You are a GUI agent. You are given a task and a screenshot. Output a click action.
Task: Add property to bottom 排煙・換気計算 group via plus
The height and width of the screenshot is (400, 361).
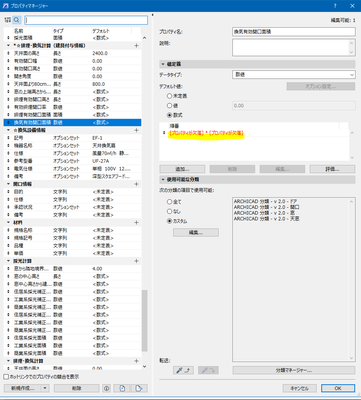click(136, 361)
